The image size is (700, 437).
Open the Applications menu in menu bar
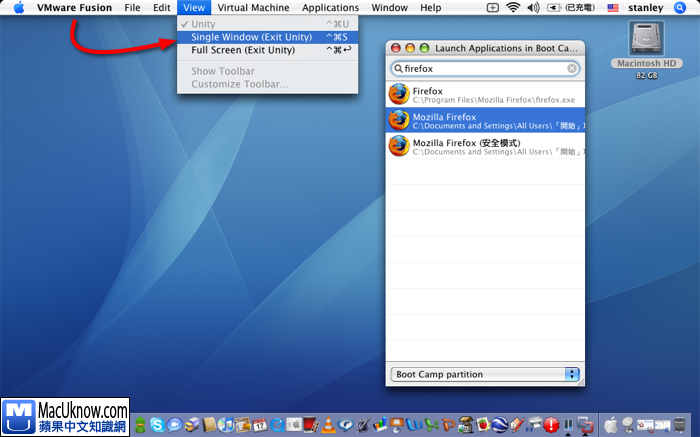pyautogui.click(x=330, y=8)
